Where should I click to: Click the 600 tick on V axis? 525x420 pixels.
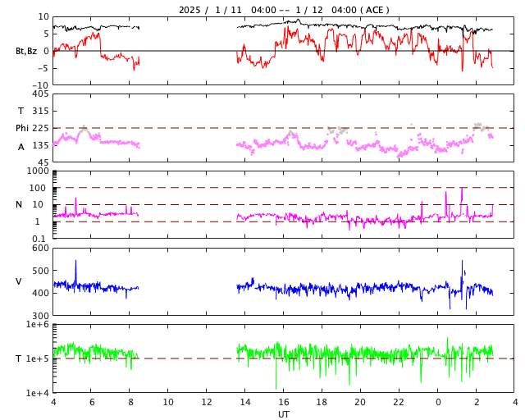point(40,249)
